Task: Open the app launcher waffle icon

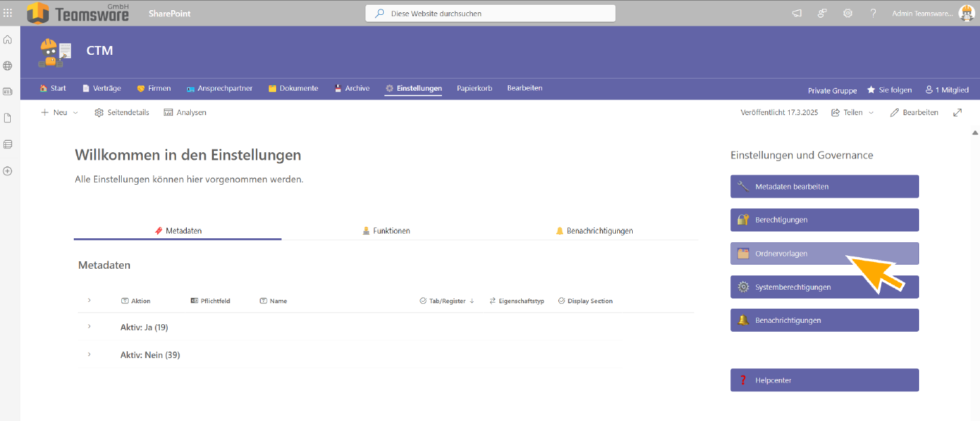Action: 8,13
